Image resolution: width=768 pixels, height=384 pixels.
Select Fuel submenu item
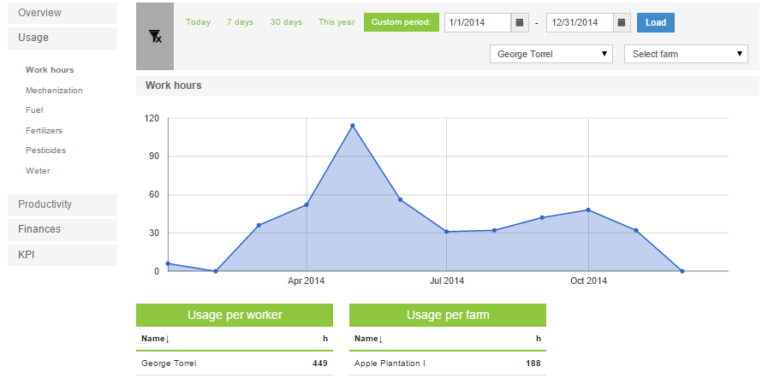[x=34, y=110]
